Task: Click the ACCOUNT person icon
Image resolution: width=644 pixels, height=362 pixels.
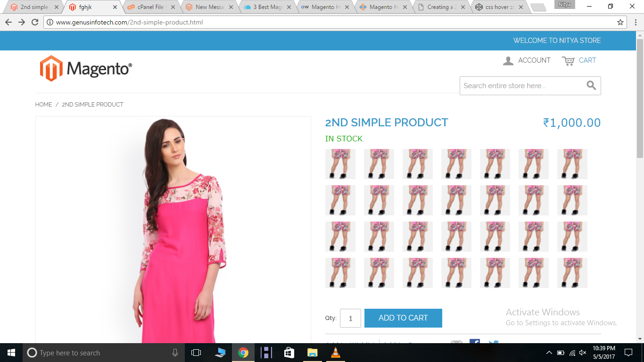Action: 508,60
